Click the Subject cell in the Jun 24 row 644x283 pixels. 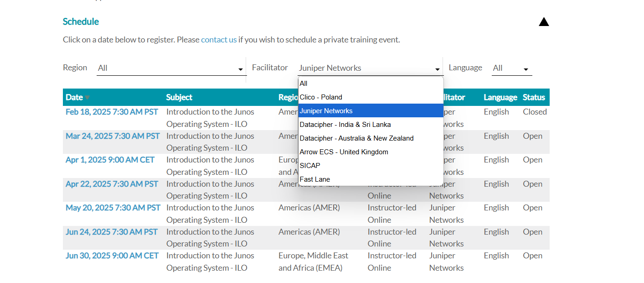[210, 238]
